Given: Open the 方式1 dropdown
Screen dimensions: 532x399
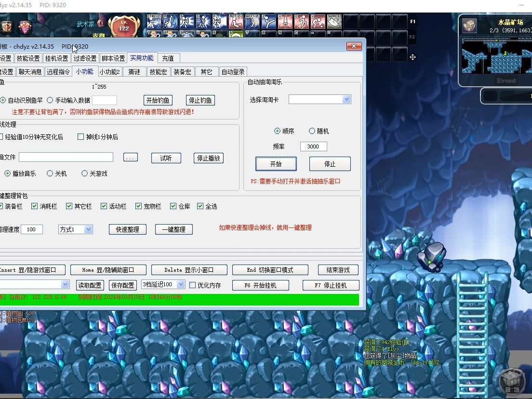Looking at the screenshot, I should point(75,229).
